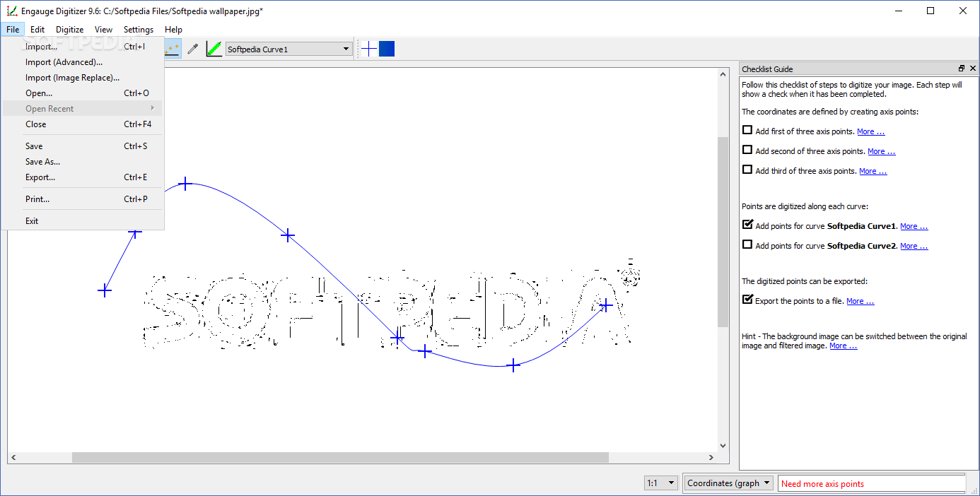Click the blue crosshair point shape icon
The width and height of the screenshot is (980, 496).
(369, 49)
